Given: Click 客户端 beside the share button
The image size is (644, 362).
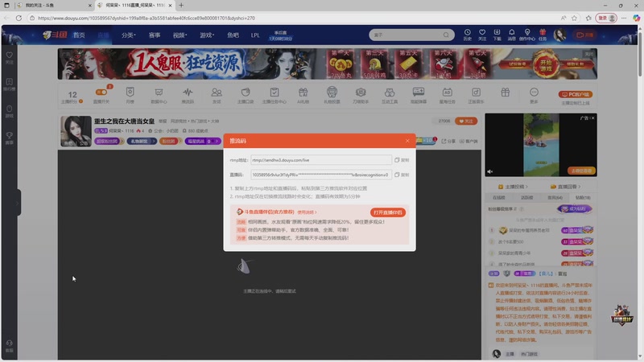Looking at the screenshot, I should point(469,142).
